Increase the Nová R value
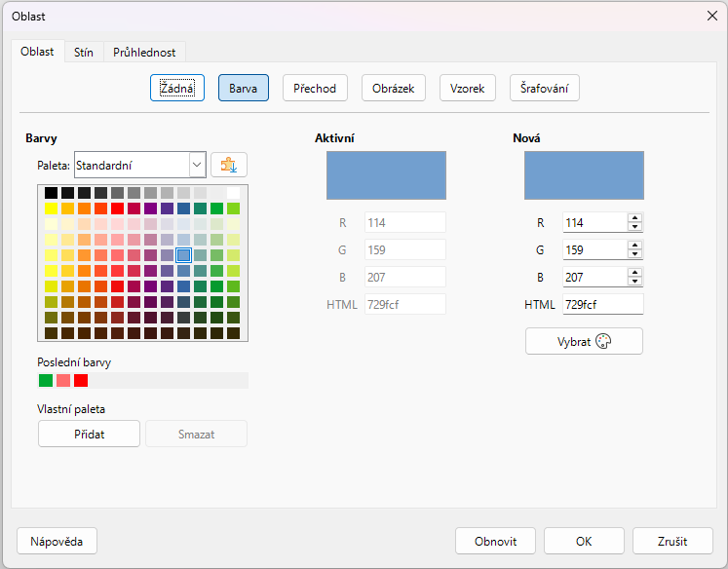Viewport: 728px width, 569px height. pos(634,218)
